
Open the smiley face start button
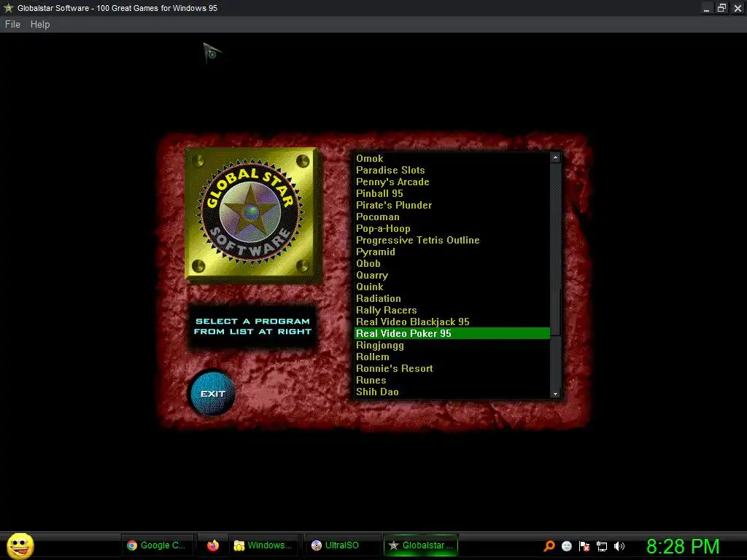(20, 545)
